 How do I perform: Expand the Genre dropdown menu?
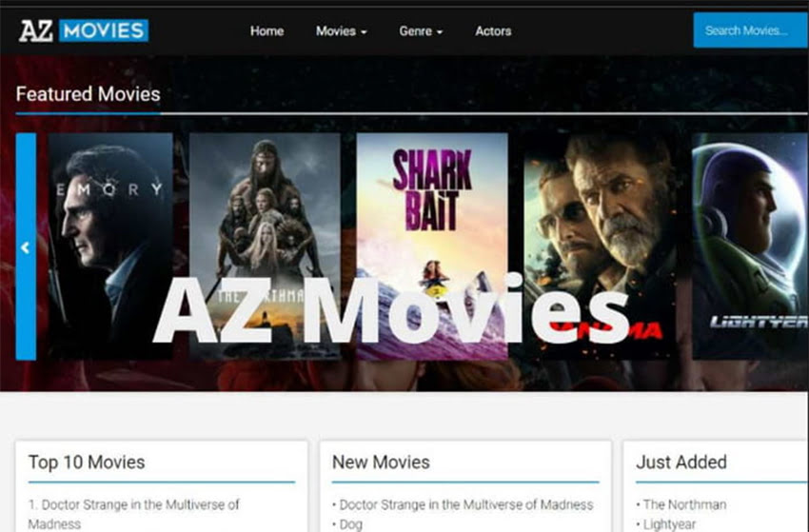(x=421, y=31)
